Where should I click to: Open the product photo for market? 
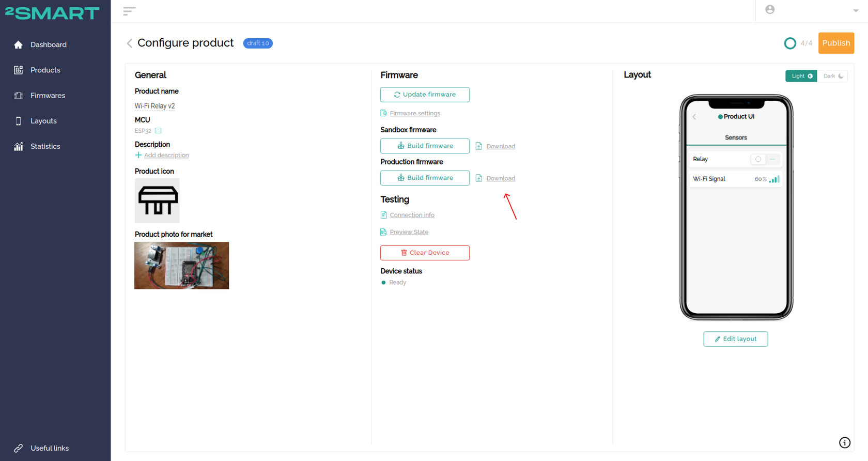181,266
